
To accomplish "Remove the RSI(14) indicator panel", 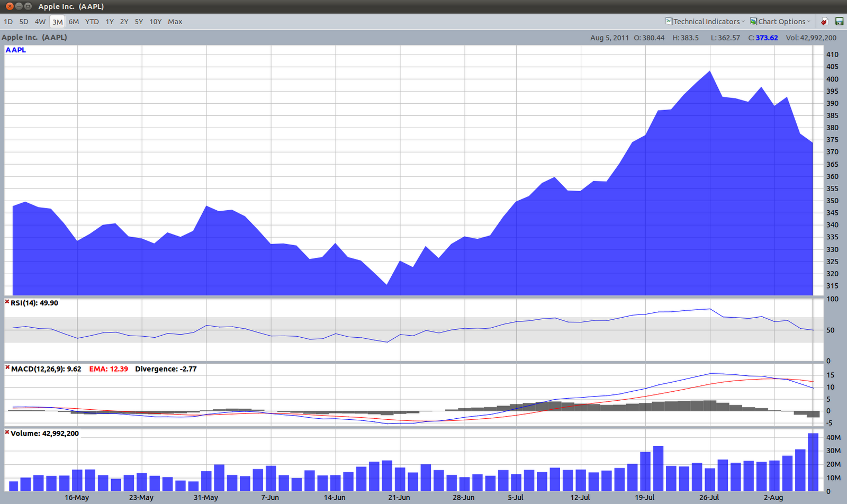I will pyautogui.click(x=7, y=302).
